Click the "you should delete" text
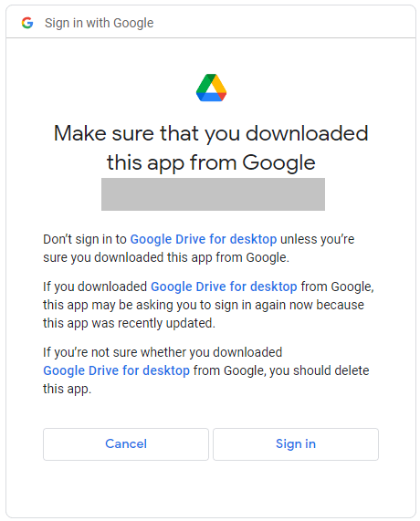 [320, 370]
